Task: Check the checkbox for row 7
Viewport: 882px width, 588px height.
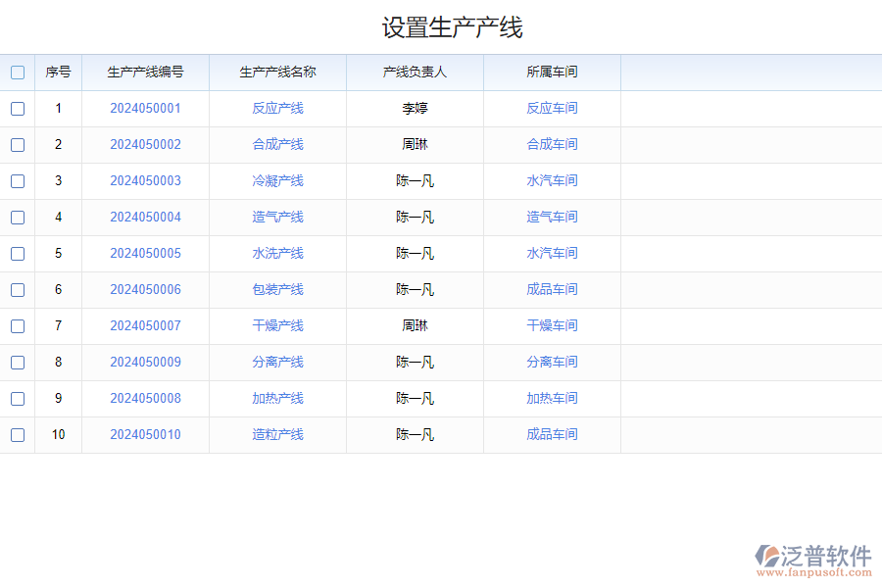Action: click(18, 325)
